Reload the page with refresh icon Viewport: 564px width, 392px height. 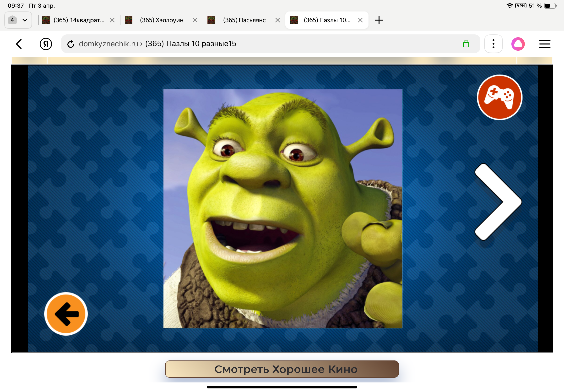click(71, 44)
